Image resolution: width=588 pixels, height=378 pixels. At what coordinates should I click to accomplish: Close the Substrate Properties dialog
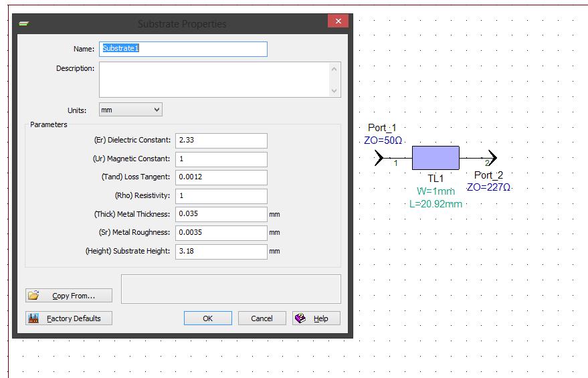tap(338, 21)
